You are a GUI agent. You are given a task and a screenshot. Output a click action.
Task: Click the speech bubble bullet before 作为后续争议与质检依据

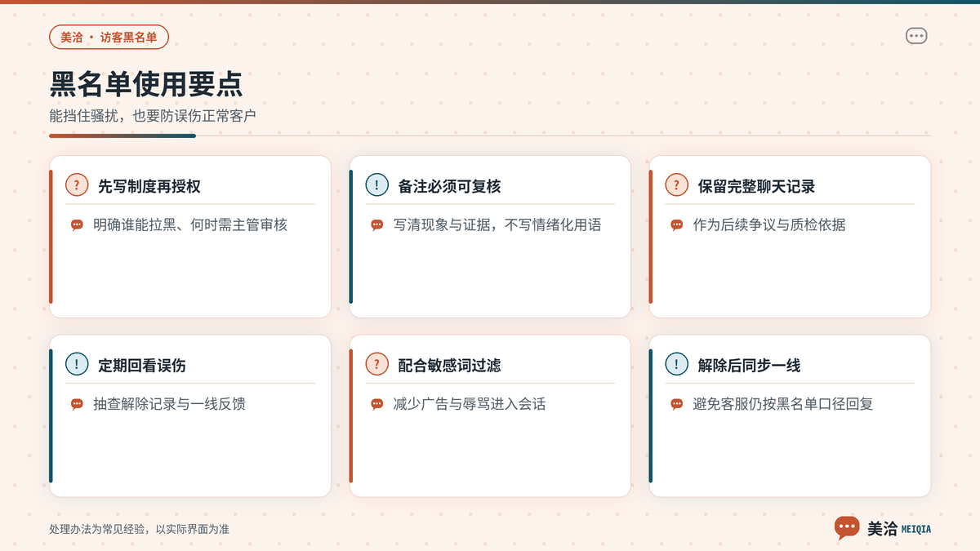click(676, 224)
